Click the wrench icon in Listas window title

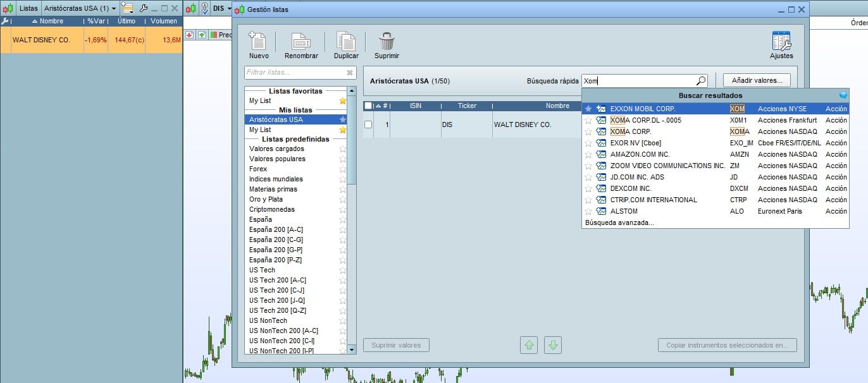point(143,8)
